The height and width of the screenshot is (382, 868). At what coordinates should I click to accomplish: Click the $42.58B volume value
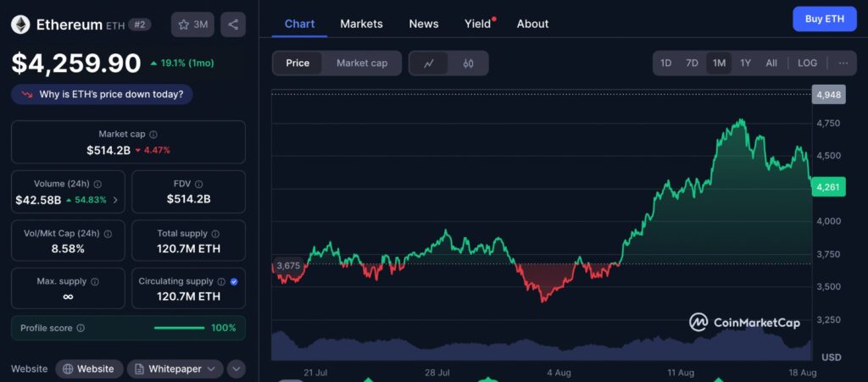click(38, 200)
